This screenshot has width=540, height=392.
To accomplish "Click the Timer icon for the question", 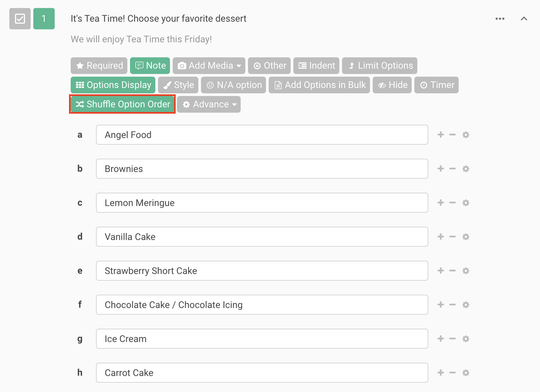I will point(436,85).
